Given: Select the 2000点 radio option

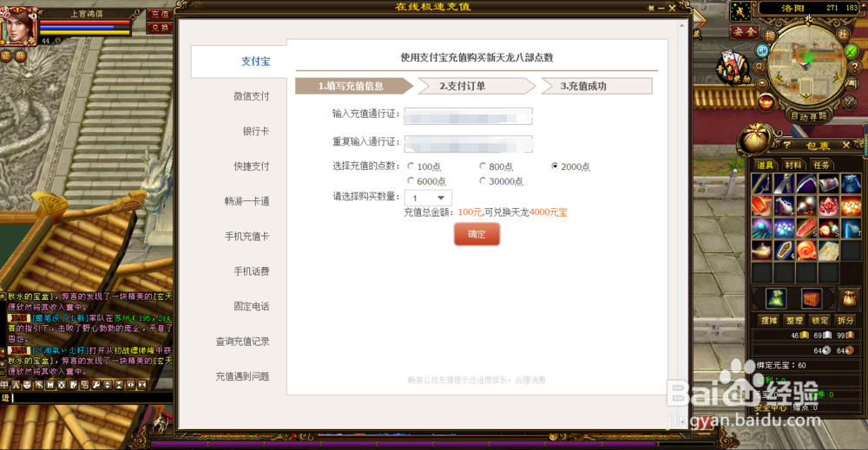Looking at the screenshot, I should [x=555, y=166].
